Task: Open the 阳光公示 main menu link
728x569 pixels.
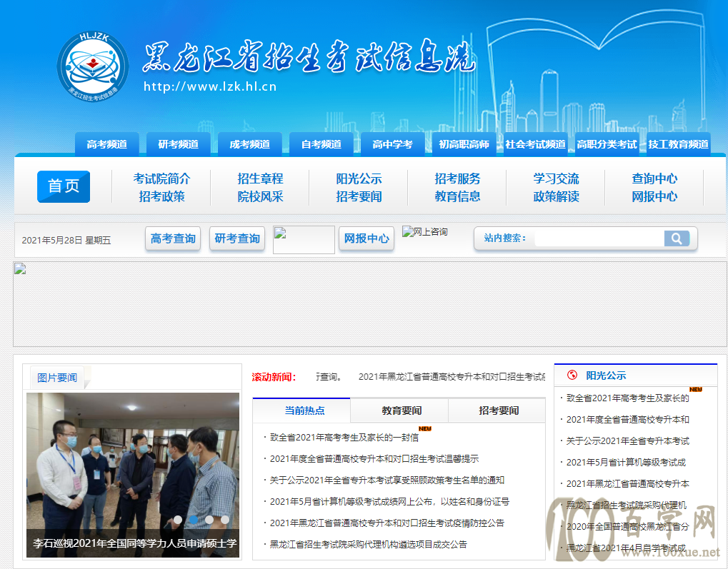Action: coord(359,178)
